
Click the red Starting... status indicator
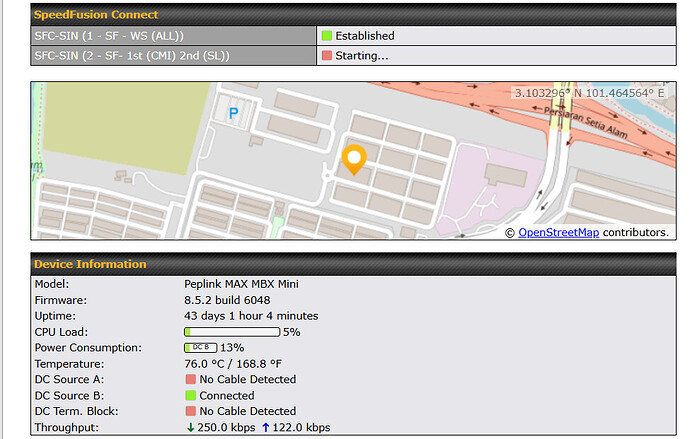point(327,55)
